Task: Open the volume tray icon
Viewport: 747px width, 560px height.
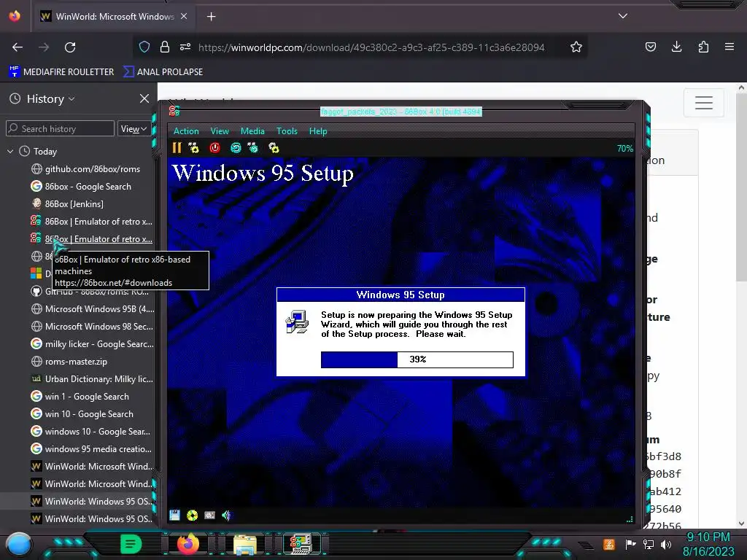Action: [665, 544]
